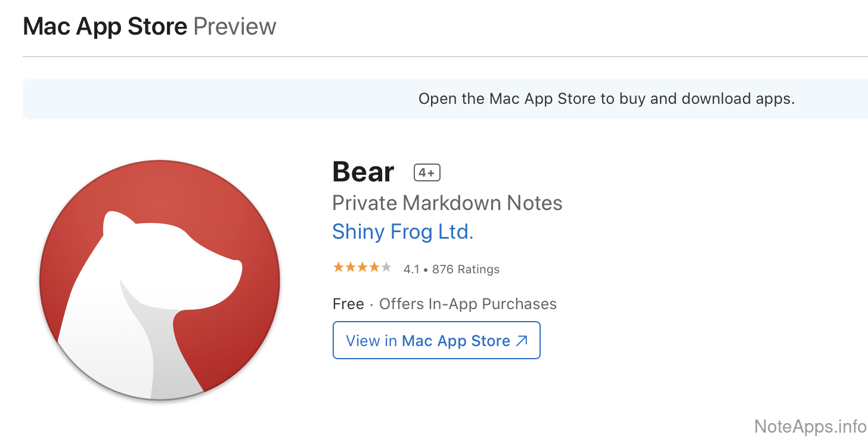The image size is (868, 438).
Task: Click the middle star of the rating
Action: pos(362,267)
